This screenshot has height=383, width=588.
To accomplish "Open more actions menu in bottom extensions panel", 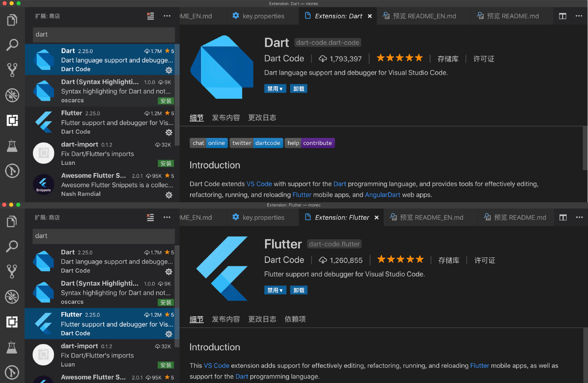I will point(167,217).
